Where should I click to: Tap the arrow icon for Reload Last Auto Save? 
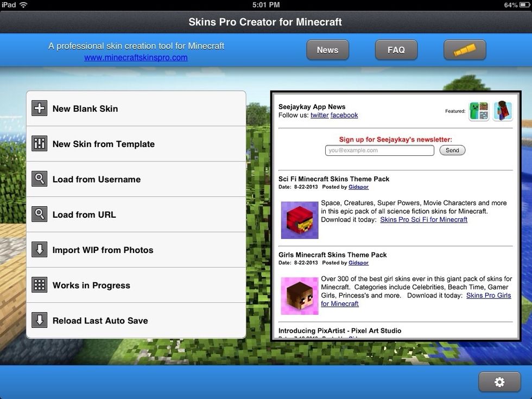point(40,320)
